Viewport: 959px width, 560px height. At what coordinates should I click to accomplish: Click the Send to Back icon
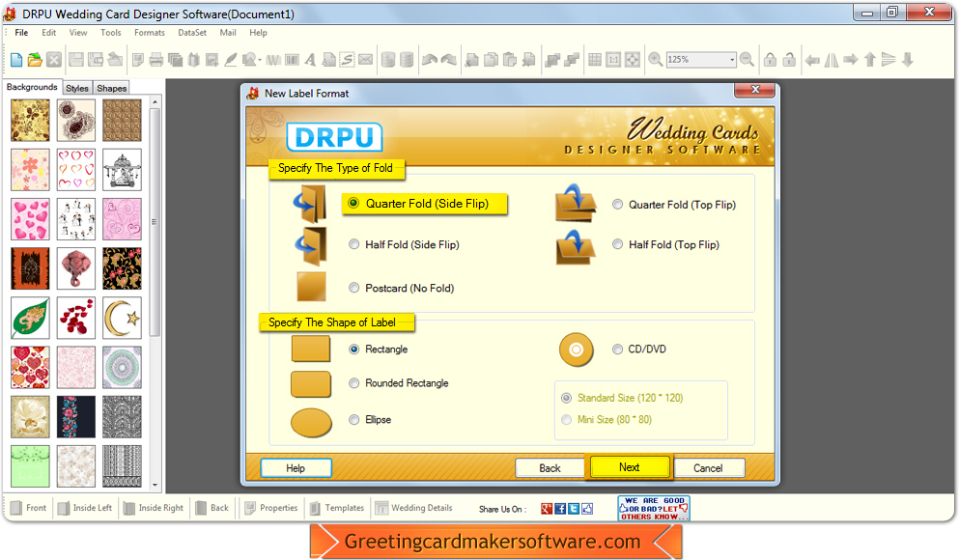572,59
